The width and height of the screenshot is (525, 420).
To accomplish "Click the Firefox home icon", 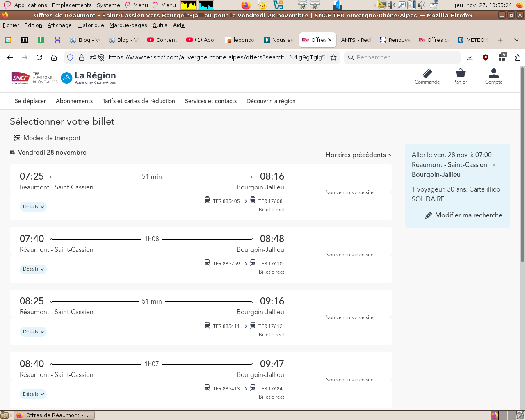I will point(54,57).
